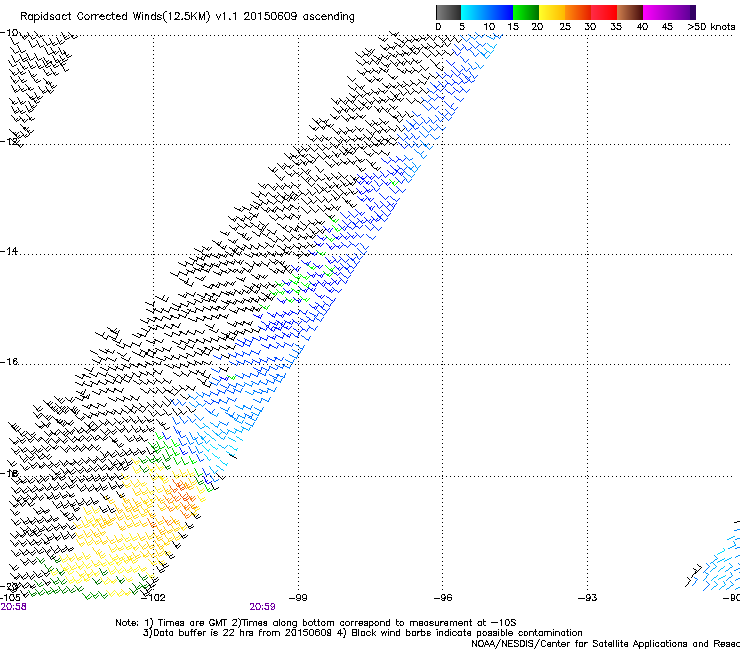This screenshot has height=650, width=740.
Task: Click the 'Data buffer is 22 hrs' note line
Action: [x=362, y=633]
